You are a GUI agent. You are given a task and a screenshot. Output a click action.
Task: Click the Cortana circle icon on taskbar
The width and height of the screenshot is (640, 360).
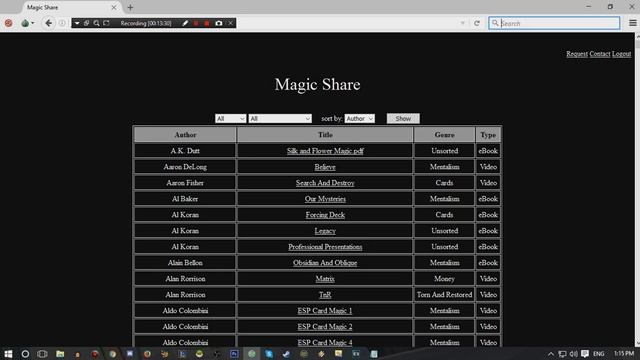click(25, 354)
